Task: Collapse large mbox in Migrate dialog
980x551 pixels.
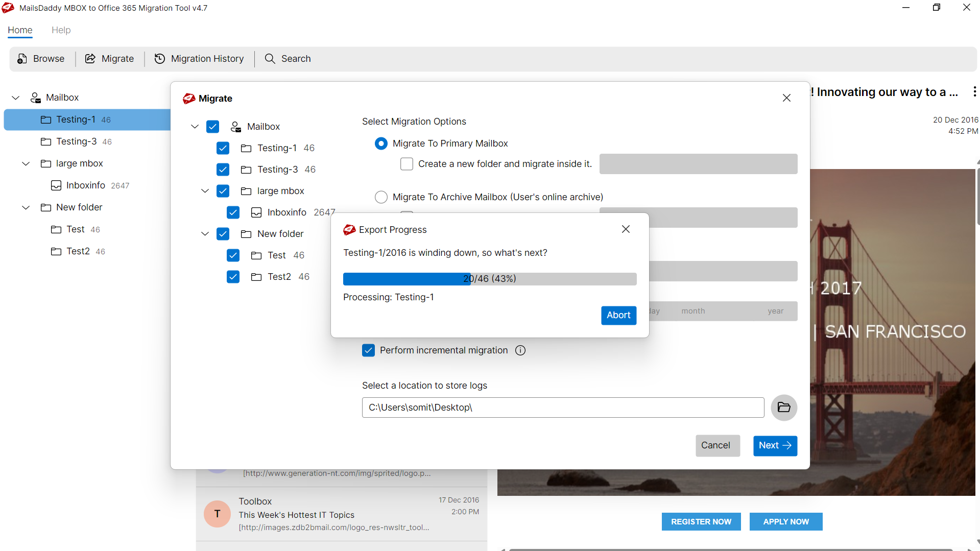Action: click(x=205, y=191)
